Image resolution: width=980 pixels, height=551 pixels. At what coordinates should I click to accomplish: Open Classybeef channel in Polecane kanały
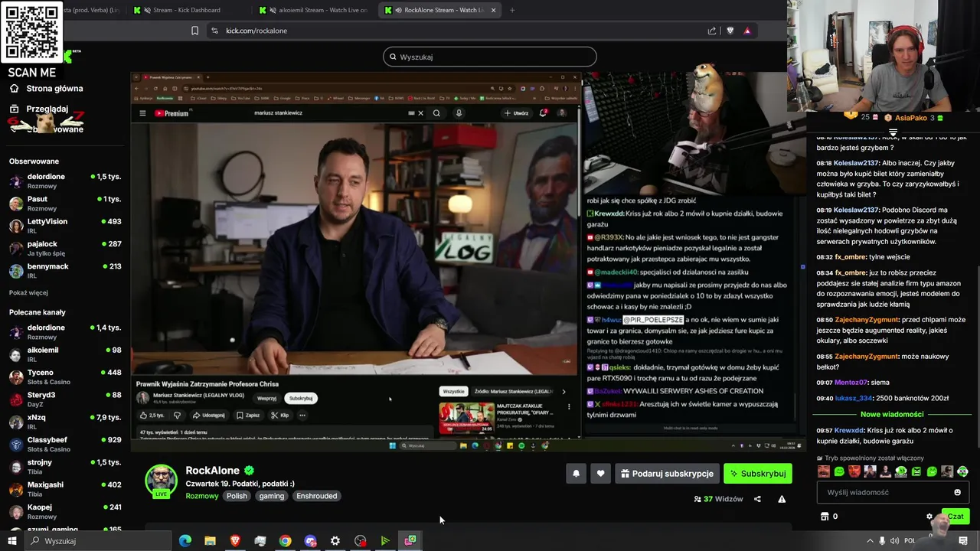tap(64, 444)
